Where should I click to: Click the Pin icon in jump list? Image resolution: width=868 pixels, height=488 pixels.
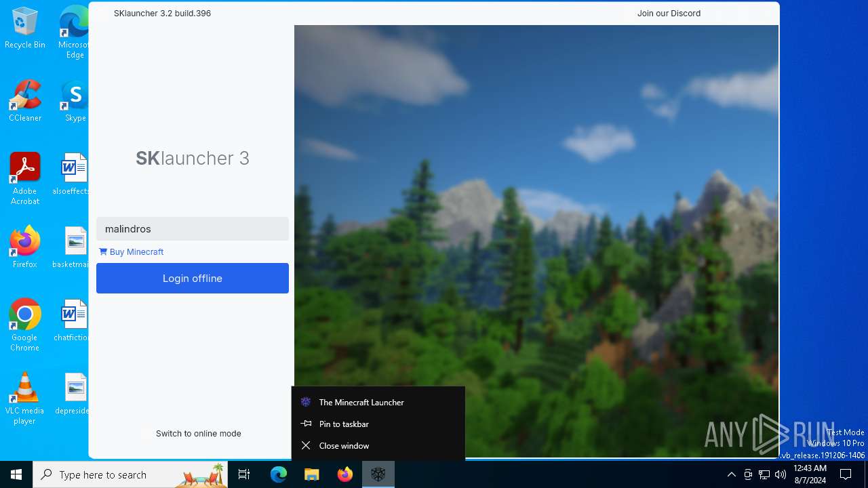pyautogui.click(x=306, y=424)
